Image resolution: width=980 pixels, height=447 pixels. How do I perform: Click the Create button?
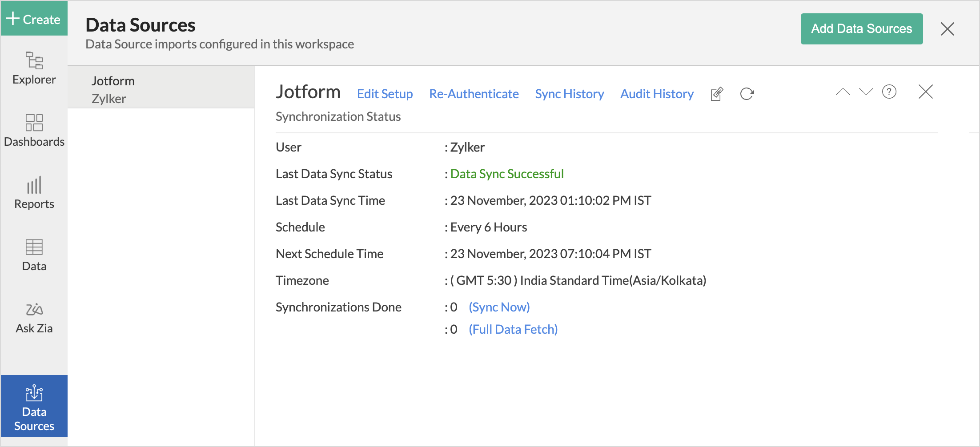pyautogui.click(x=34, y=19)
